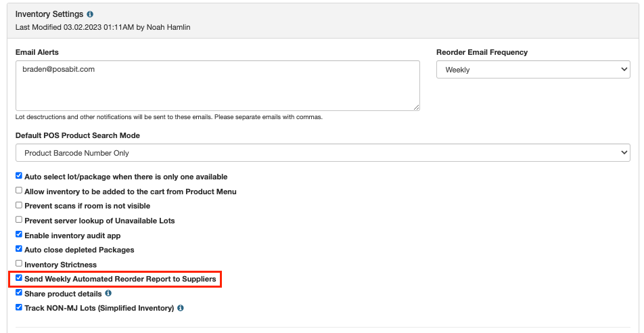This screenshot has width=644, height=333.
Task: Tick Prevent server lookup of Unavailable Lots
Action: [19, 219]
